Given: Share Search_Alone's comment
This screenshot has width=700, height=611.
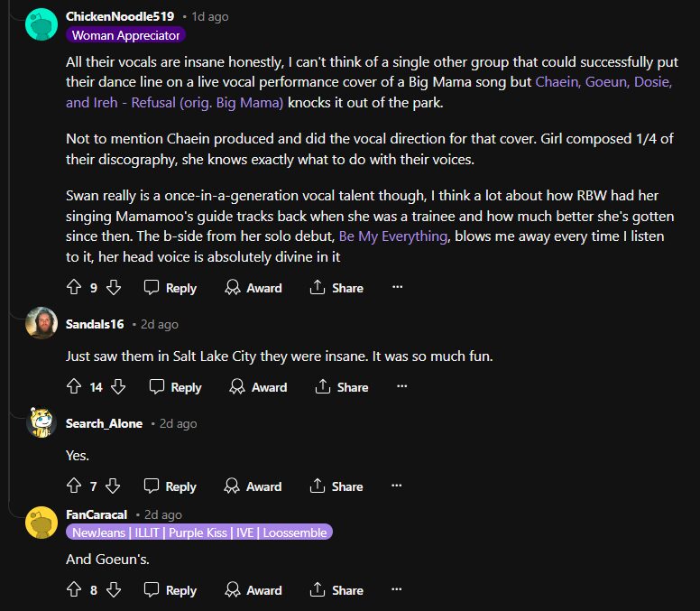Looking at the screenshot, I should (337, 486).
